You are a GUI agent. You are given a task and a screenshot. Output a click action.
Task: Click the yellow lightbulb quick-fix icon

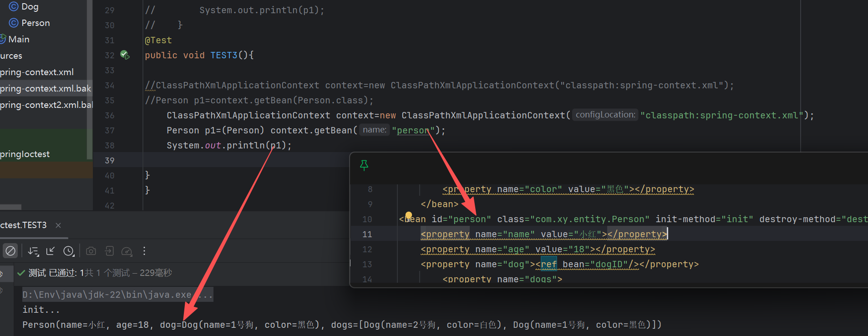[x=409, y=215]
